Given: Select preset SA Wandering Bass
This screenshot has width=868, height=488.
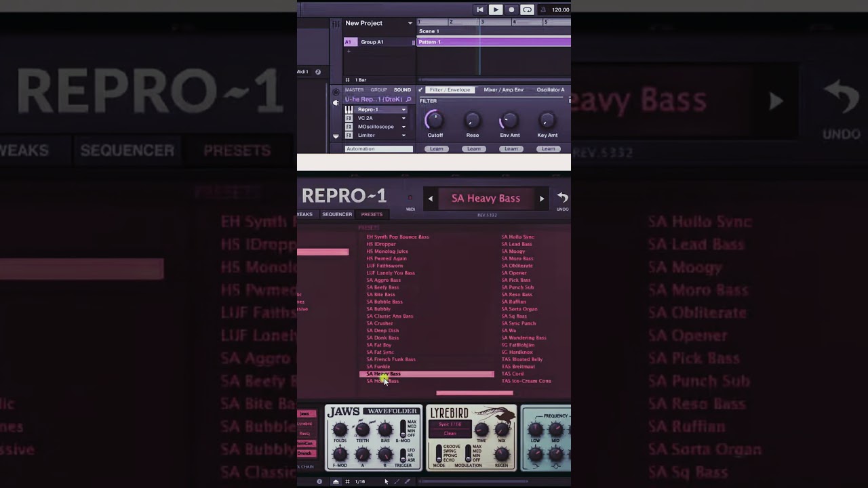Looking at the screenshot, I should [524, 338].
